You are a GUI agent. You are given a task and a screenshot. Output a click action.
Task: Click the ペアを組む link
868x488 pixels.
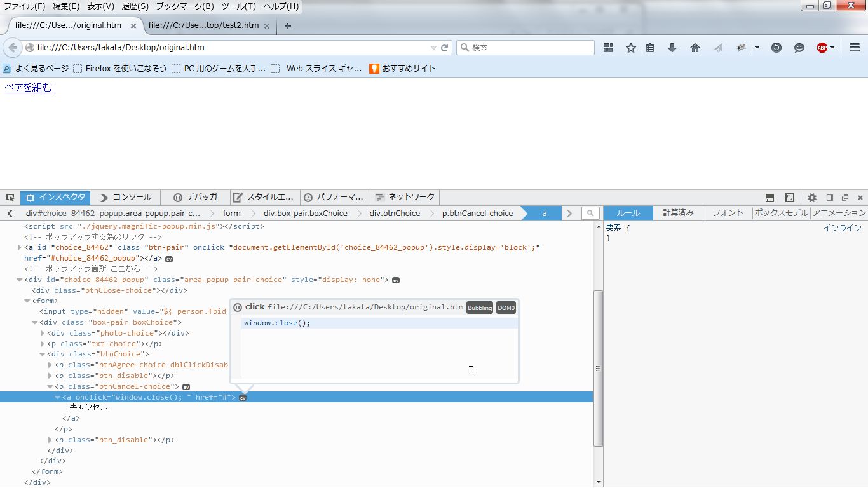pos(29,88)
